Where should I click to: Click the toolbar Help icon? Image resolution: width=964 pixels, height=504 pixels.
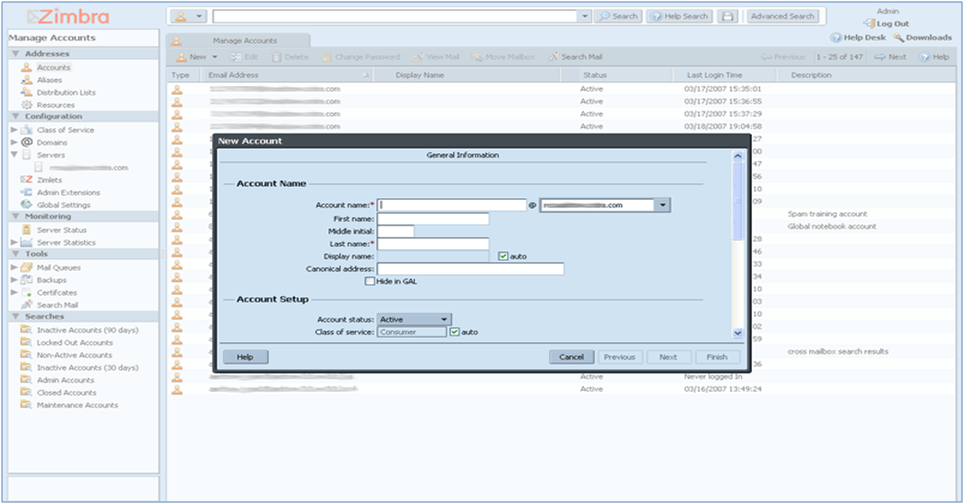point(924,57)
